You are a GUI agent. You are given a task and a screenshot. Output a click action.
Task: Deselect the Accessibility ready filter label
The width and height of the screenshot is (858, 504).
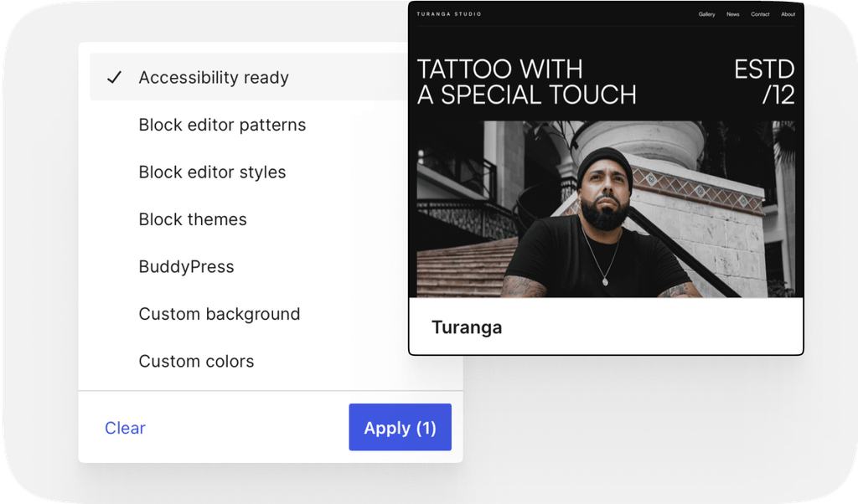(x=214, y=78)
